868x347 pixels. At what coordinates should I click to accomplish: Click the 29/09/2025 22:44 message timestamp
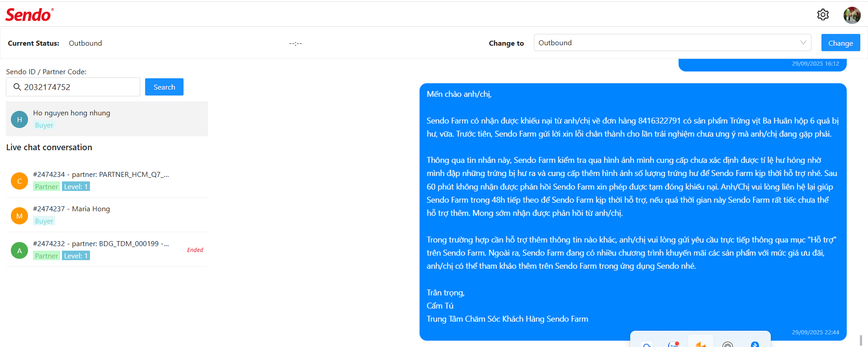[x=816, y=332]
